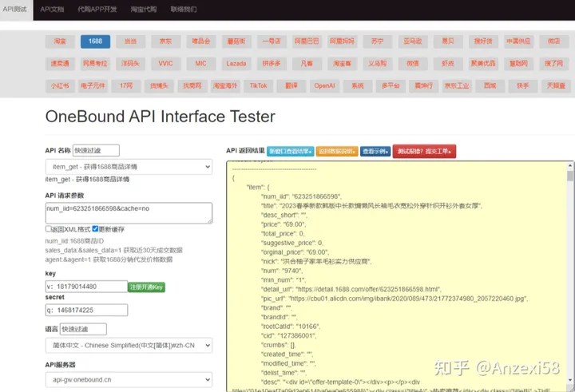
Task: Select the 淘宝 platform button
Action: (60, 42)
